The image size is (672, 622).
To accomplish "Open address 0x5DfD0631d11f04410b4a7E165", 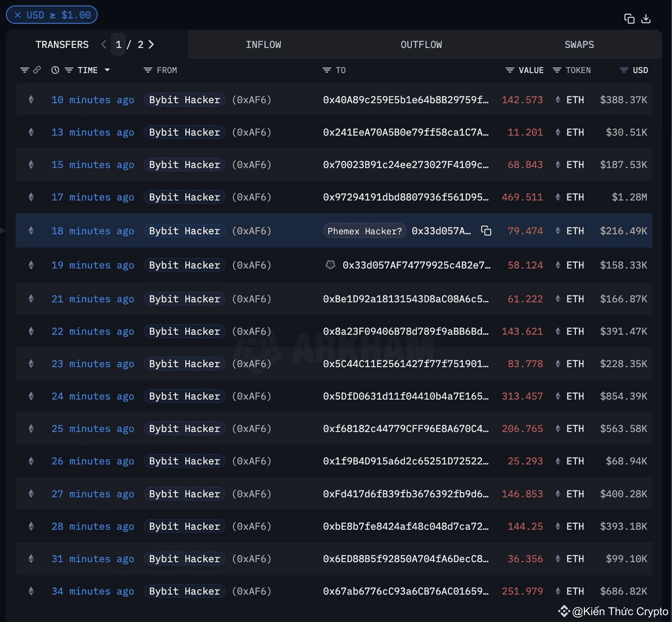I will tap(405, 396).
